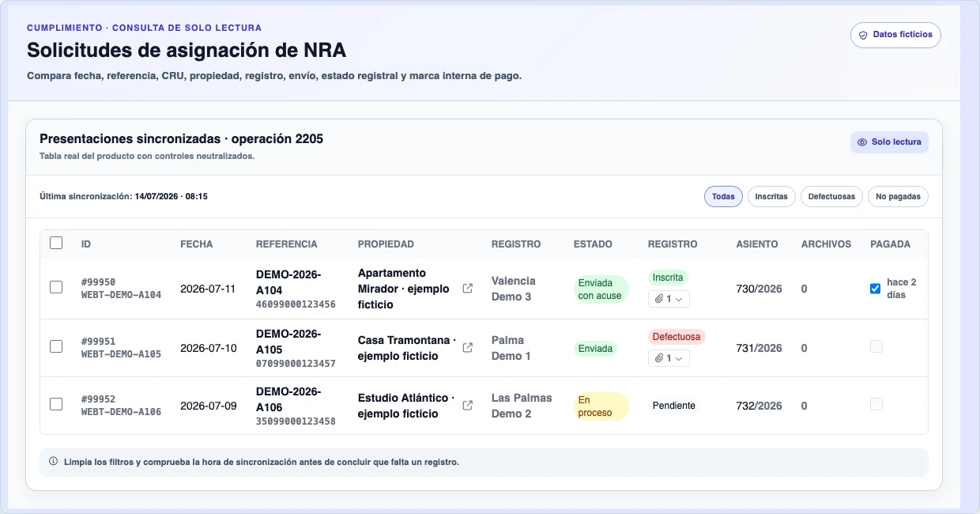The width and height of the screenshot is (980, 514).
Task: Click the REFERENCIA column header
Action: coord(286,244)
